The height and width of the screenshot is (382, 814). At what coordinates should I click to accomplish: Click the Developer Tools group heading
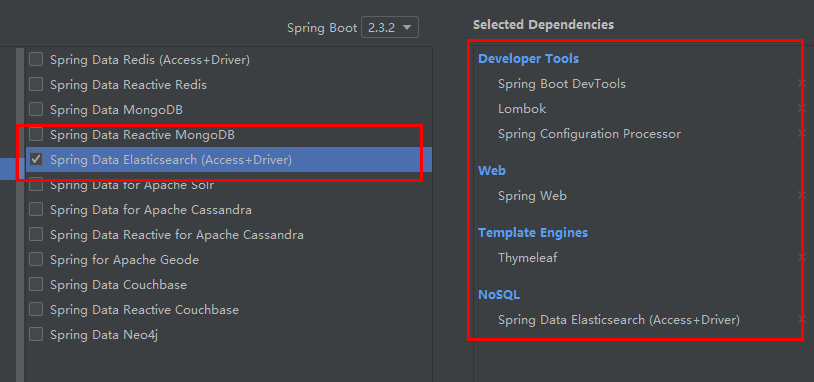(528, 59)
